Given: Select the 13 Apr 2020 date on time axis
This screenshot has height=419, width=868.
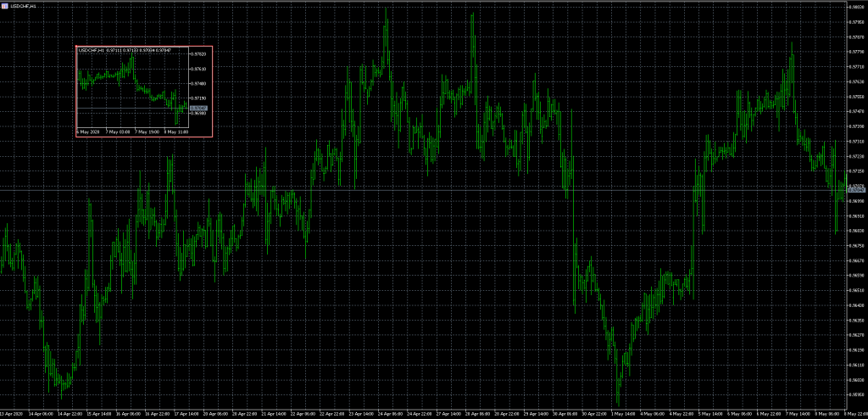Looking at the screenshot, I should tap(12, 415).
